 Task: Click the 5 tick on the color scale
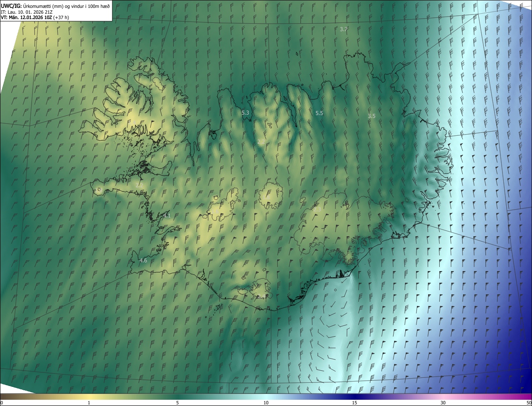(177, 403)
